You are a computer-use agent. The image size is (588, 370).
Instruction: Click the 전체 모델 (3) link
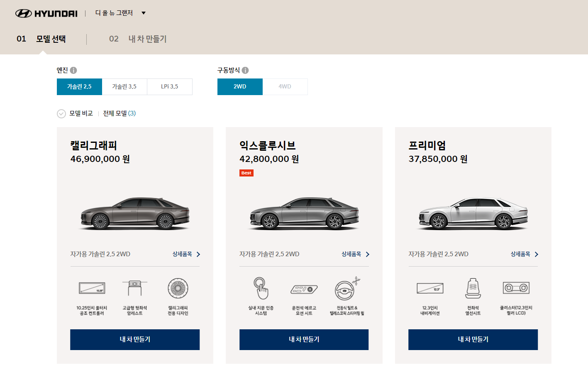[120, 113]
